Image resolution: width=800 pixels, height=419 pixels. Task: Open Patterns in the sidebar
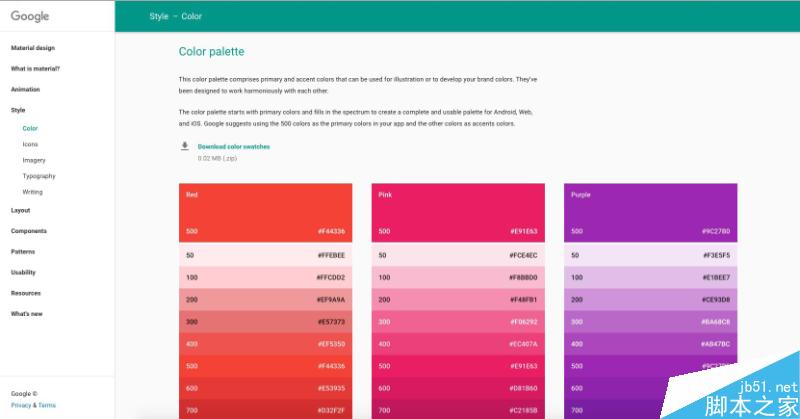23,252
